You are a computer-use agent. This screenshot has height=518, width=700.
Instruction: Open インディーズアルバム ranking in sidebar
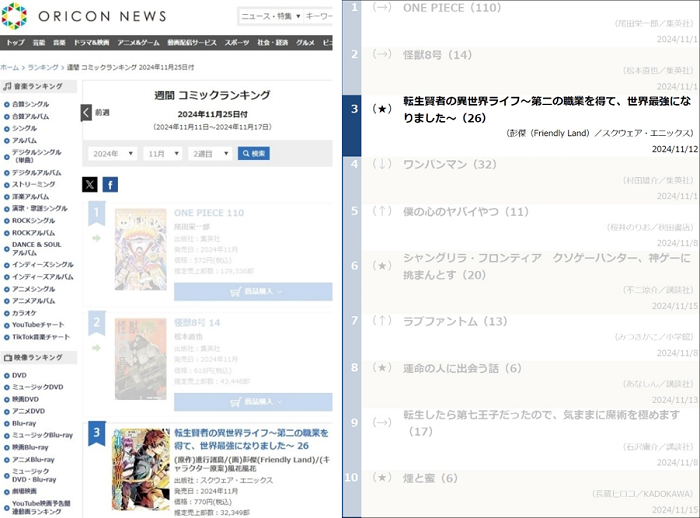[x=43, y=277]
